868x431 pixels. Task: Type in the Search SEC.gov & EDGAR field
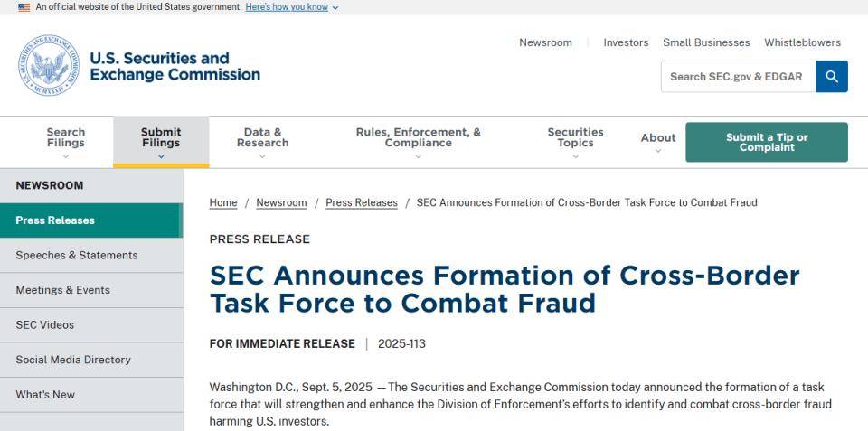pos(738,77)
